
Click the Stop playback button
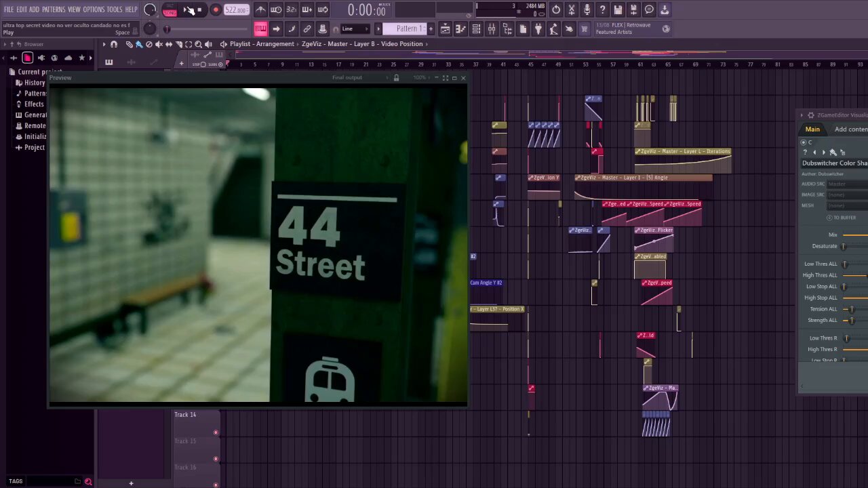point(199,10)
